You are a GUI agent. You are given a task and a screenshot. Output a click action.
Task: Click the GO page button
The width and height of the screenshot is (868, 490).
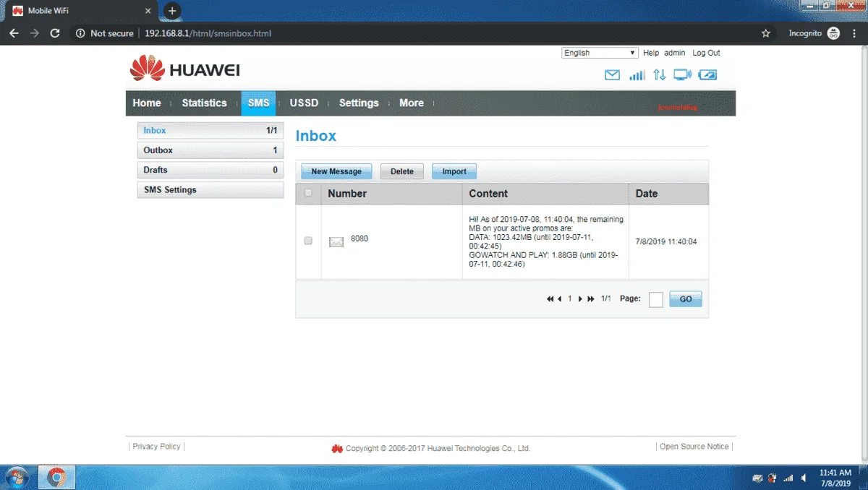coord(686,299)
